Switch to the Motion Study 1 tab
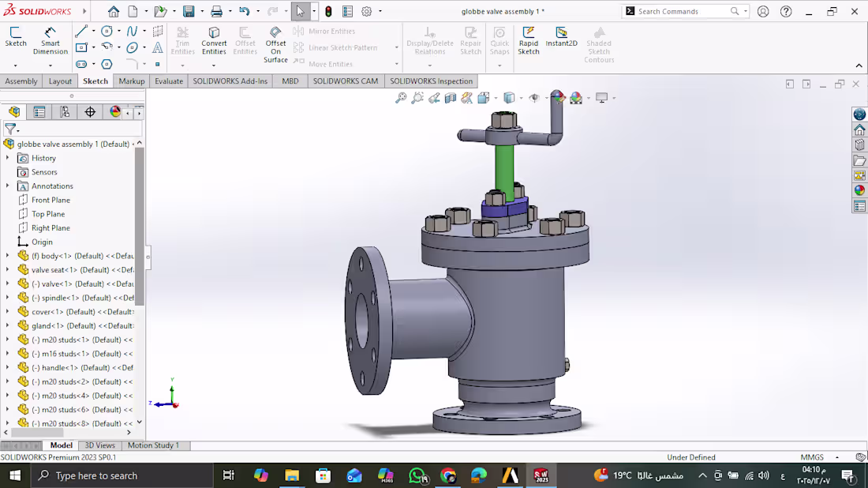Image resolution: width=868 pixels, height=488 pixels. pyautogui.click(x=155, y=445)
